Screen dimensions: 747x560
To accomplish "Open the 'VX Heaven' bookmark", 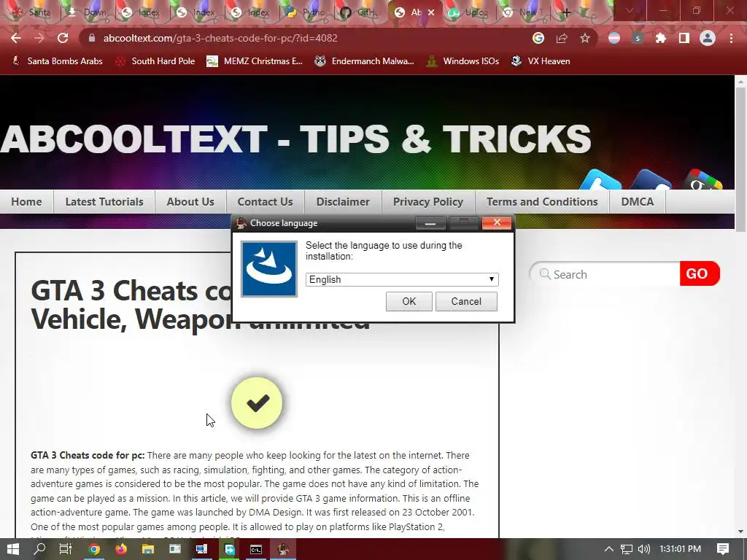I will tap(541, 61).
